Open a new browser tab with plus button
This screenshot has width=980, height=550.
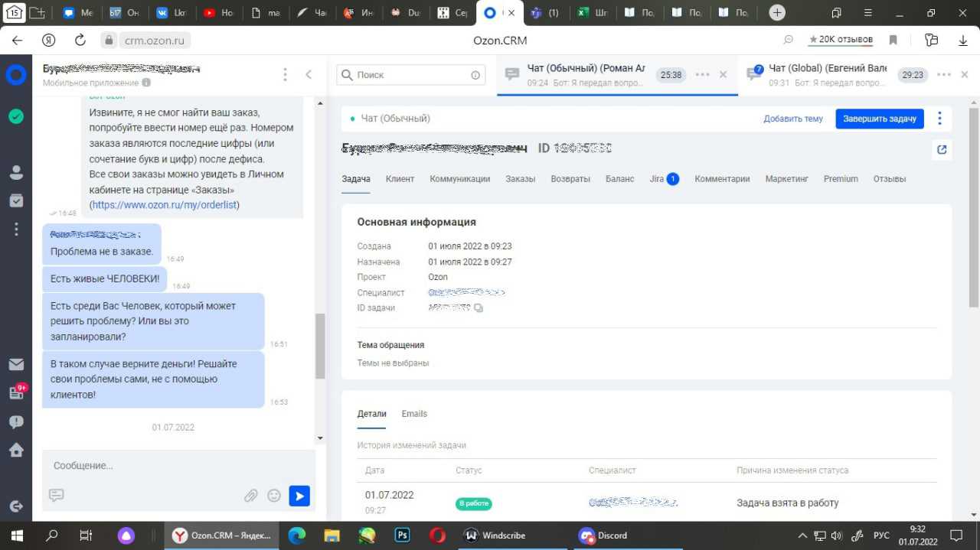(777, 12)
